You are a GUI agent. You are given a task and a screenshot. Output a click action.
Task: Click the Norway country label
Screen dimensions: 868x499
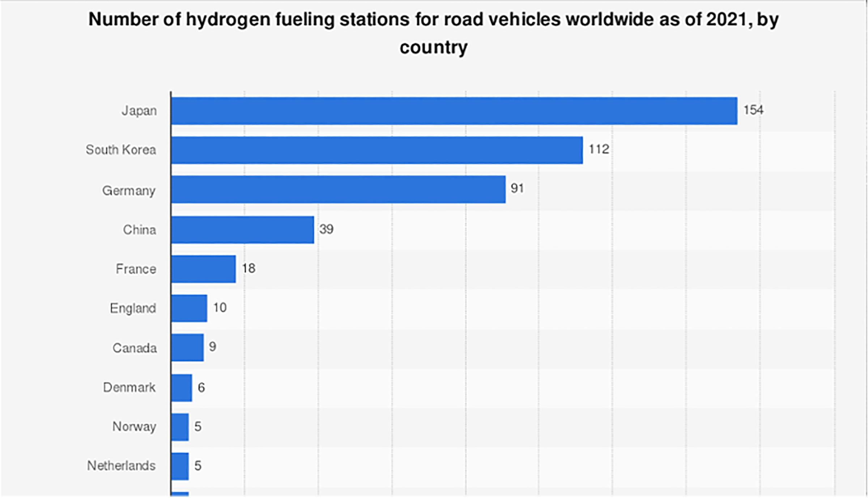pyautogui.click(x=134, y=427)
